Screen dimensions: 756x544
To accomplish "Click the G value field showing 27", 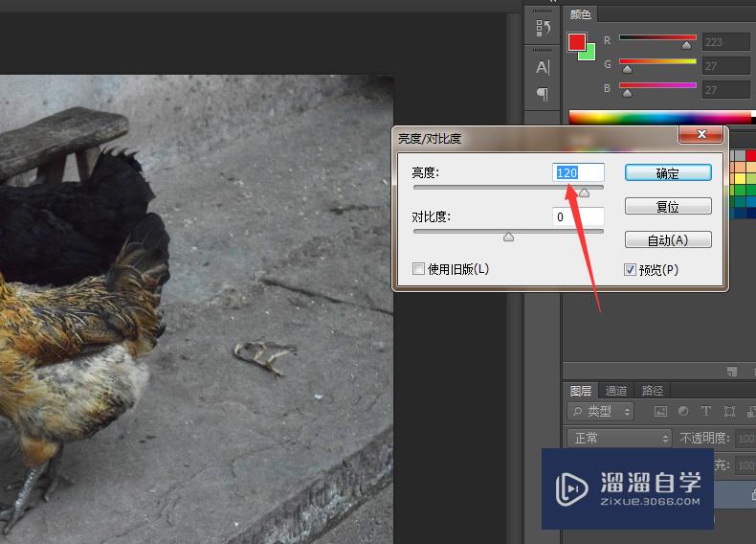I will pos(725,66).
